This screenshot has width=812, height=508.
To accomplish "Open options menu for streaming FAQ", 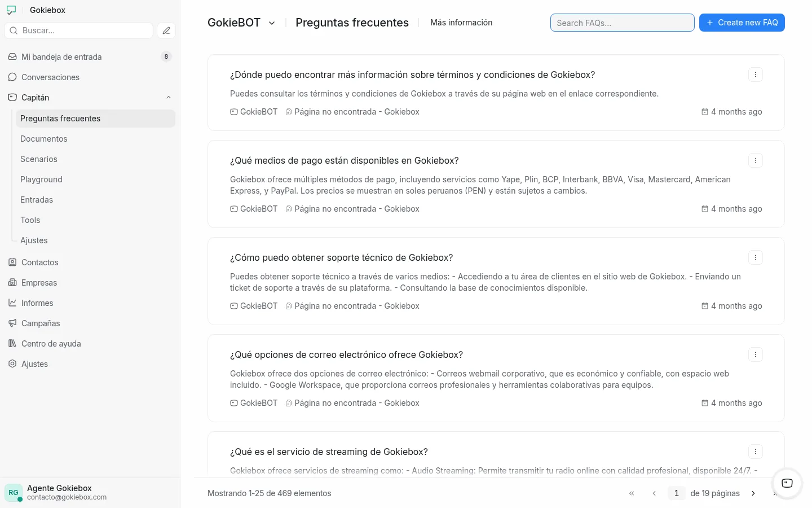I will (x=756, y=452).
